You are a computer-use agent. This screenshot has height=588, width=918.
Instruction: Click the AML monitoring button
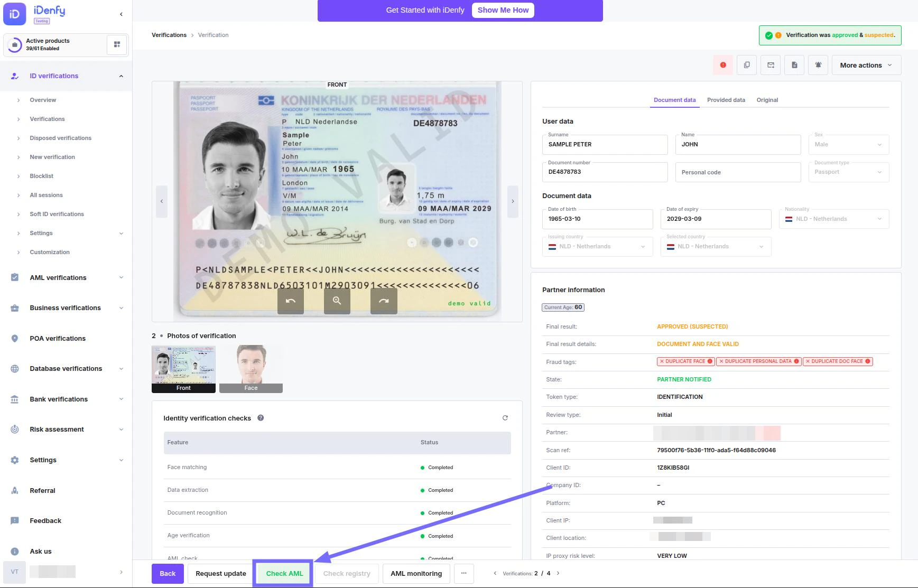(x=416, y=573)
